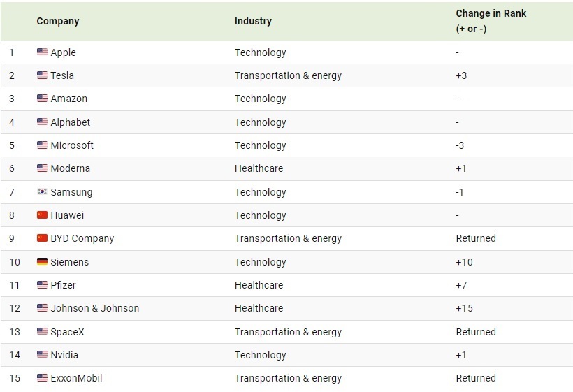Click the Johnson & Johnson name
573x392 pixels.
tap(94, 308)
